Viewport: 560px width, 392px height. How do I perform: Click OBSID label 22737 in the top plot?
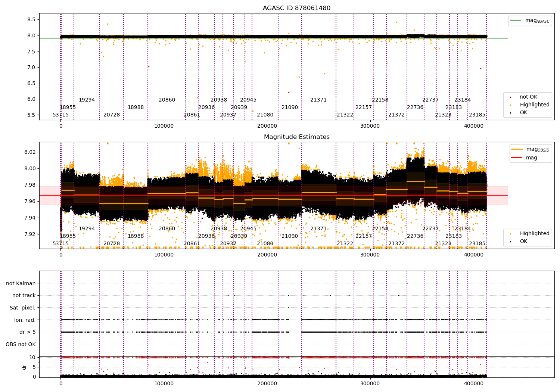(x=430, y=100)
